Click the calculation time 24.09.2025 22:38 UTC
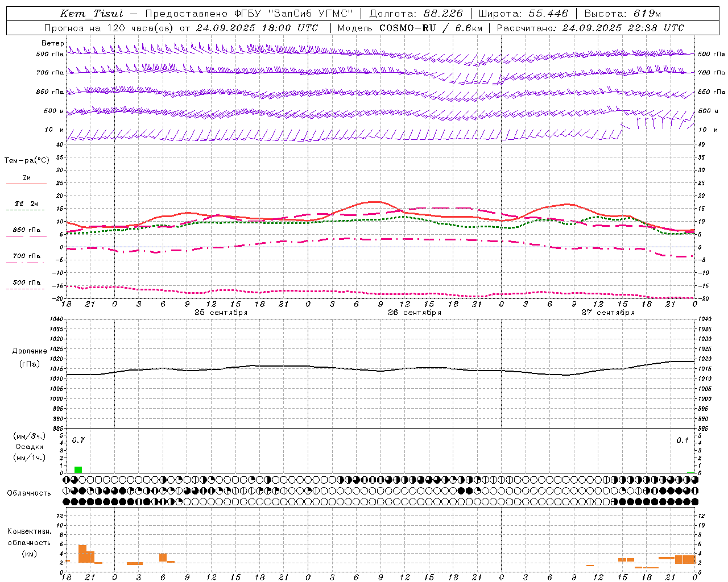This screenshot has height=582, width=728. [x=623, y=28]
